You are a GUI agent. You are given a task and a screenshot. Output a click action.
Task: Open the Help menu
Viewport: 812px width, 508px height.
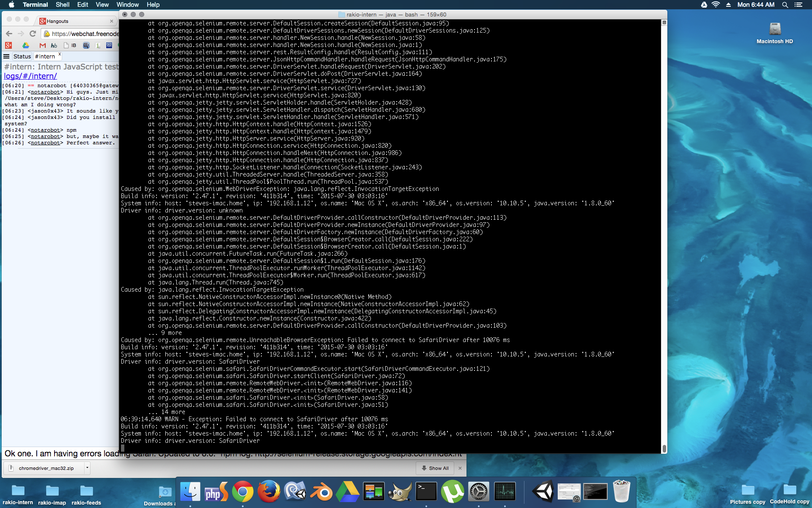point(153,5)
